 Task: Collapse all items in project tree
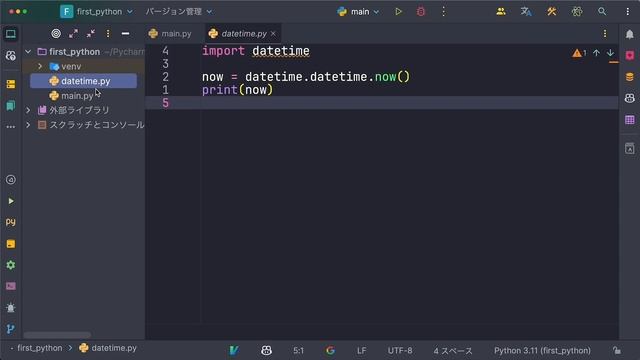(91, 34)
